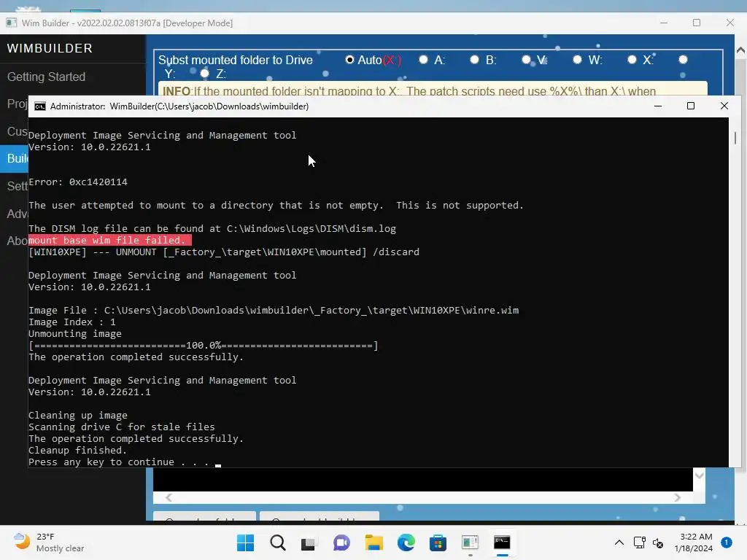Image resolution: width=747 pixels, height=560 pixels.
Task: Maximize the Administrator WimBuilder console window
Action: coord(691,106)
